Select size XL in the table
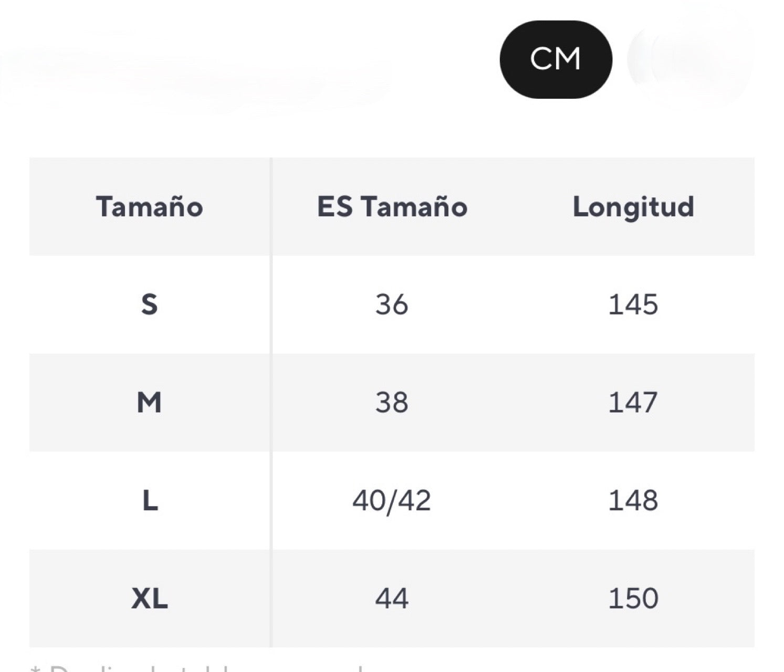 (150, 598)
